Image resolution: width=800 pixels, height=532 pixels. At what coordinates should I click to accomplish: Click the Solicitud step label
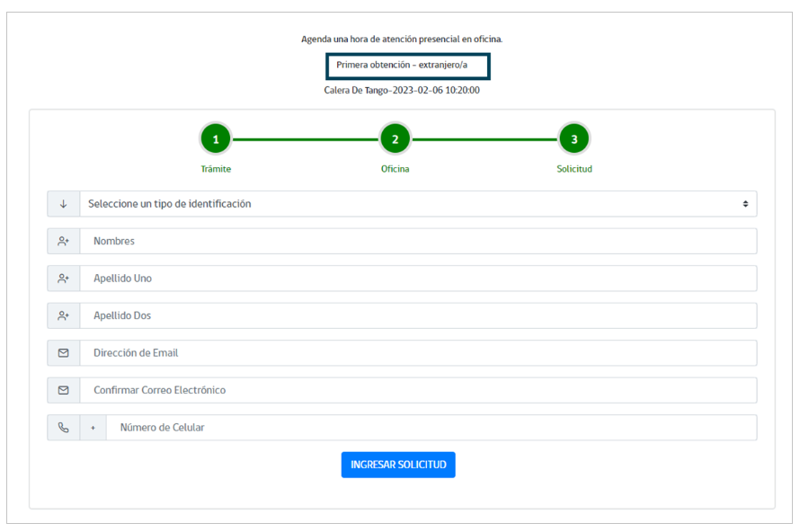tap(574, 169)
